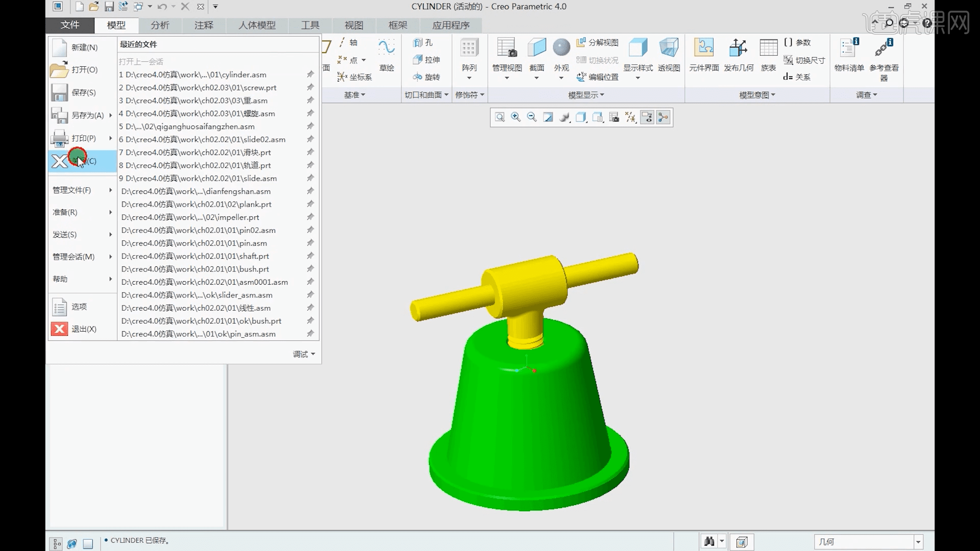The image size is (980, 551).
Task: Click the 选项 button in File menu
Action: (79, 307)
